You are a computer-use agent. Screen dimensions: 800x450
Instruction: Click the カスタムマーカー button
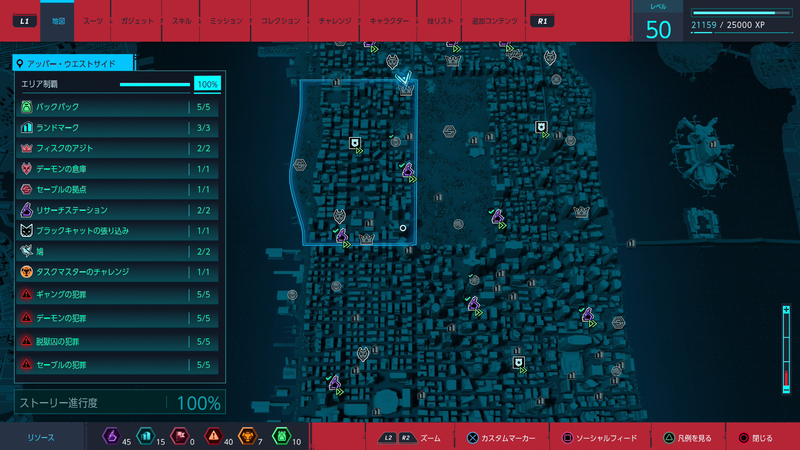pos(502,438)
